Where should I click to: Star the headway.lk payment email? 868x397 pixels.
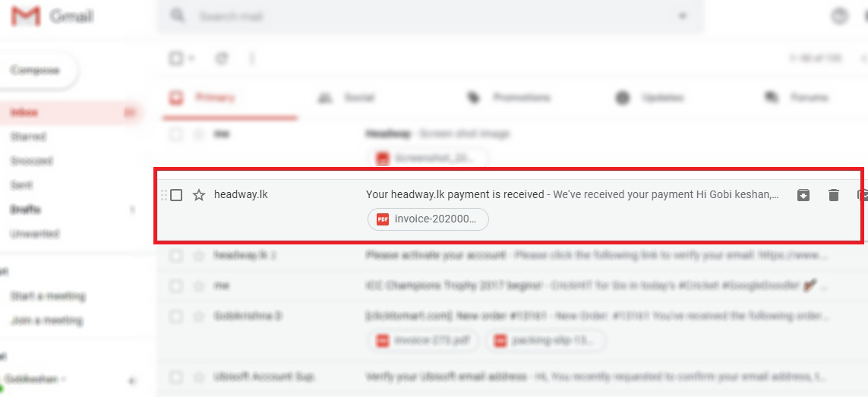[x=199, y=195]
